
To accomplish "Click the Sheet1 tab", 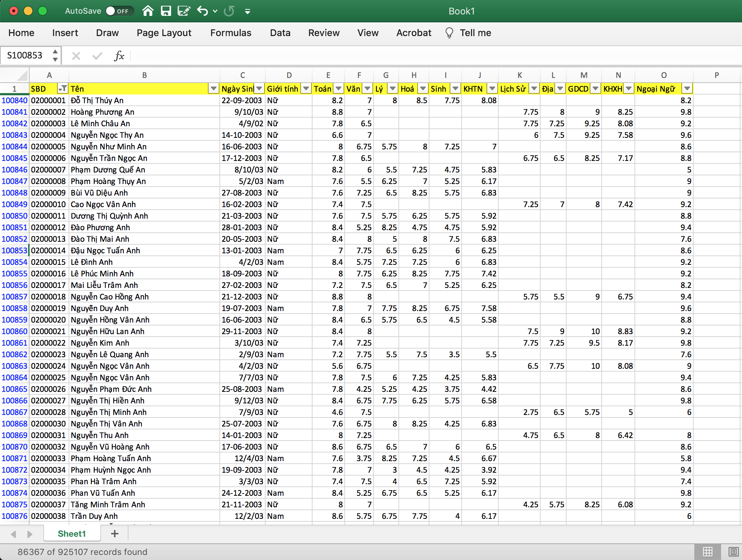I will tap(72, 534).
